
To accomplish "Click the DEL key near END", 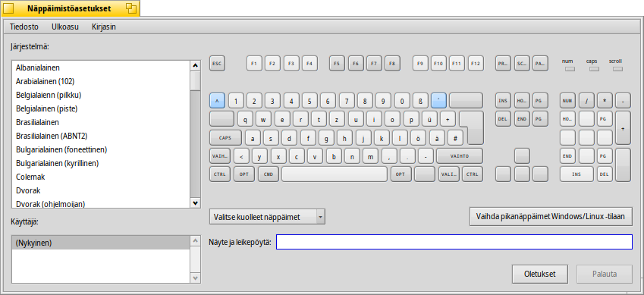I will 503,119.
